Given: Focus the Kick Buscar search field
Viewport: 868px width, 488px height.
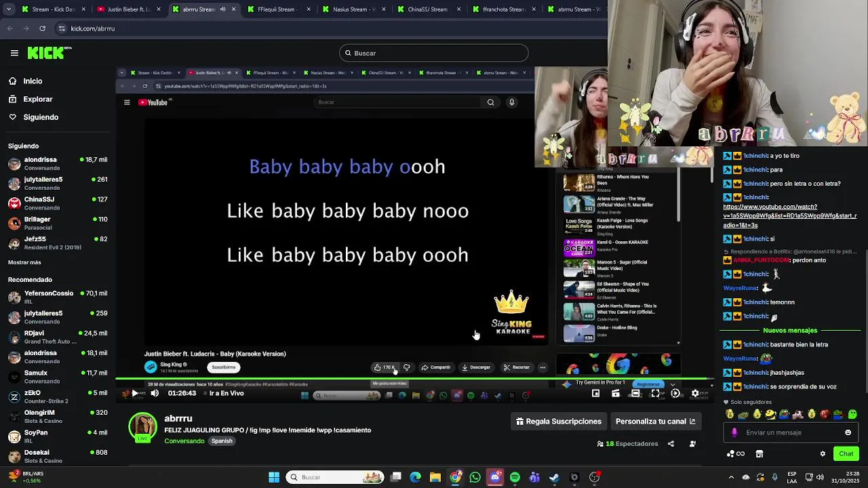Looking at the screenshot, I should tap(434, 53).
